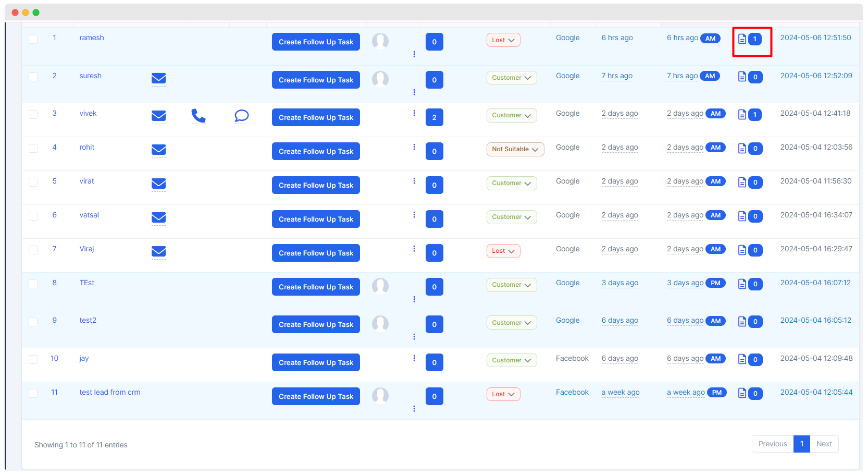Open the Not Suitable dropdown for rohit

pyautogui.click(x=515, y=149)
